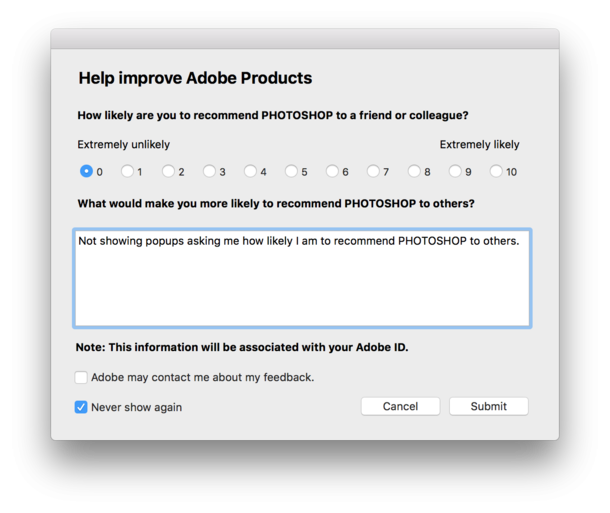The height and width of the screenshot is (513, 610).
Task: Click 'Help improve Adobe Products' heading
Action: coord(195,78)
